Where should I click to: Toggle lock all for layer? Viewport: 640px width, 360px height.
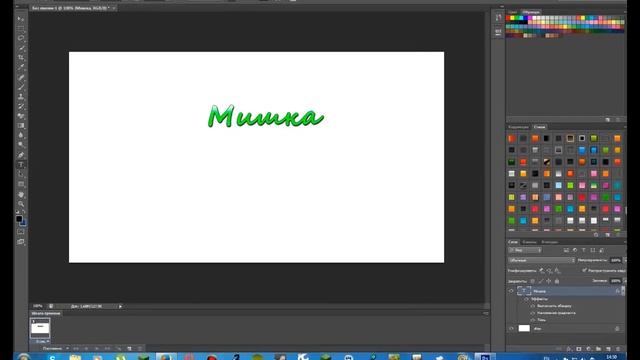click(x=557, y=281)
